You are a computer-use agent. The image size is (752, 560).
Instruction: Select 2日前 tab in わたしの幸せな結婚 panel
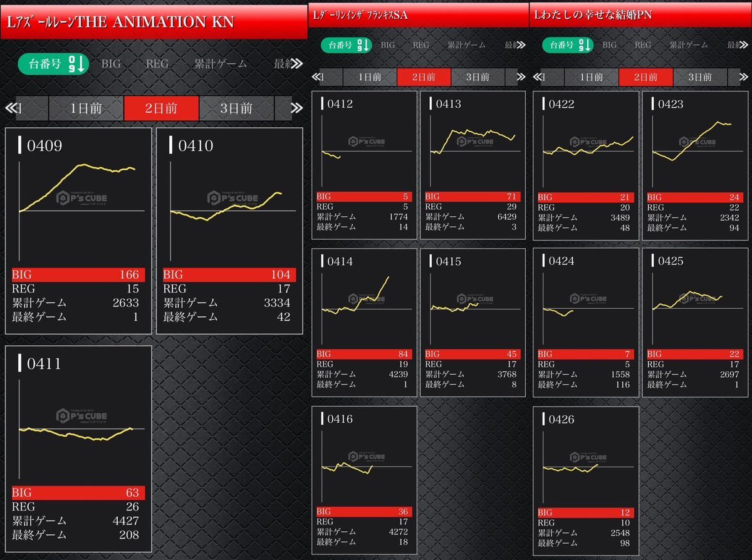coord(645,77)
